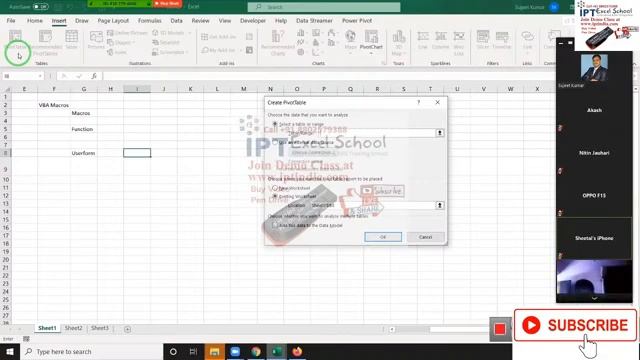Select the Existing Worksheet radio option
The image size is (640, 360).
pos(275,196)
